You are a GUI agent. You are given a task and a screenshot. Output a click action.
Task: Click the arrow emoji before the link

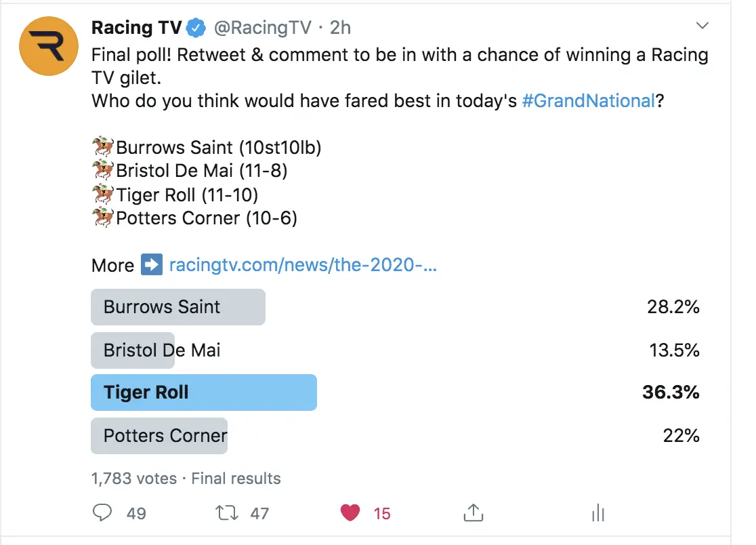coord(151,264)
